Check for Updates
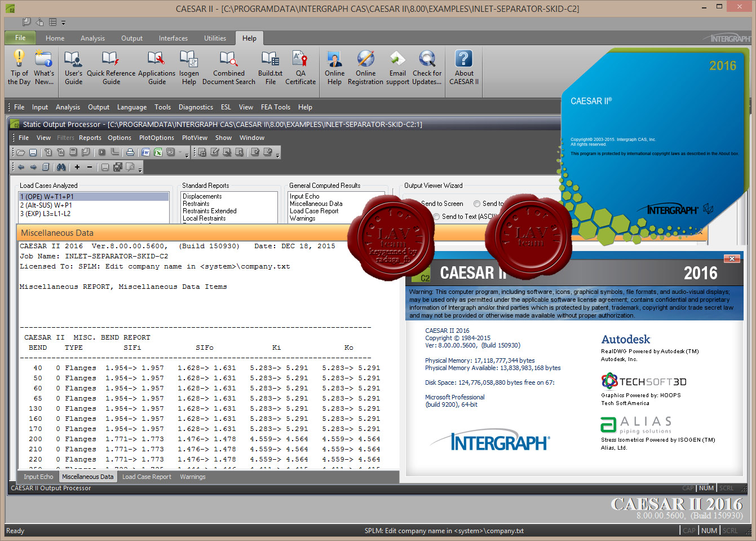The width and height of the screenshot is (756, 541). coord(427,67)
